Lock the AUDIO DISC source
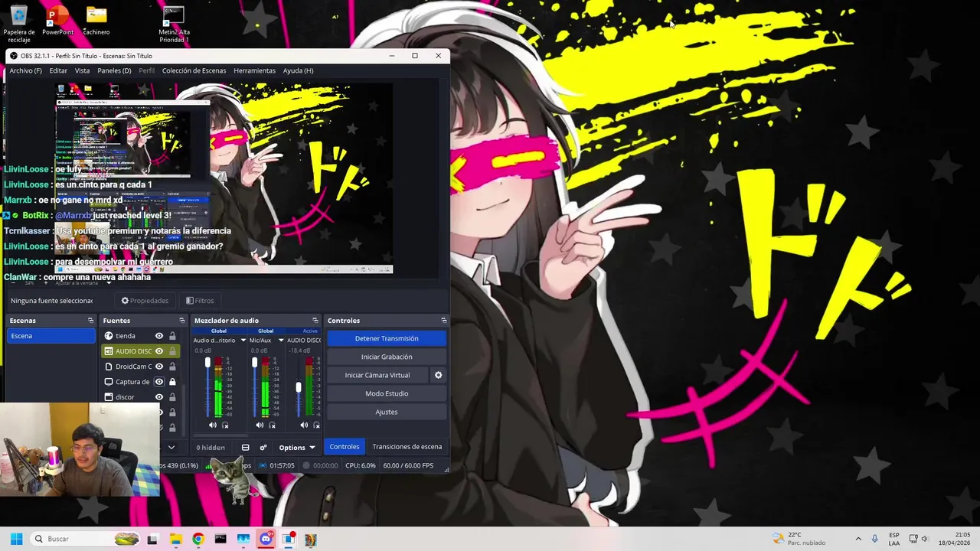Viewport: 980px width, 551px height. point(172,351)
